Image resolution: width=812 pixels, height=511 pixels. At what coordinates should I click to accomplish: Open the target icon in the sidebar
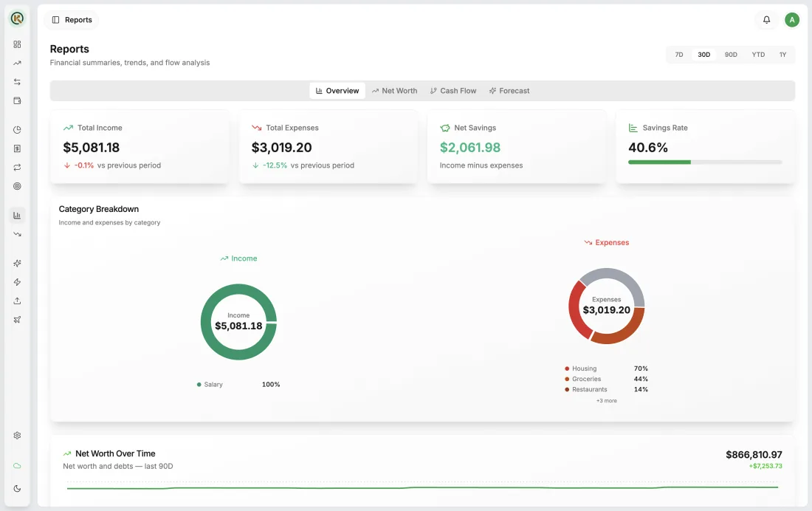17,186
